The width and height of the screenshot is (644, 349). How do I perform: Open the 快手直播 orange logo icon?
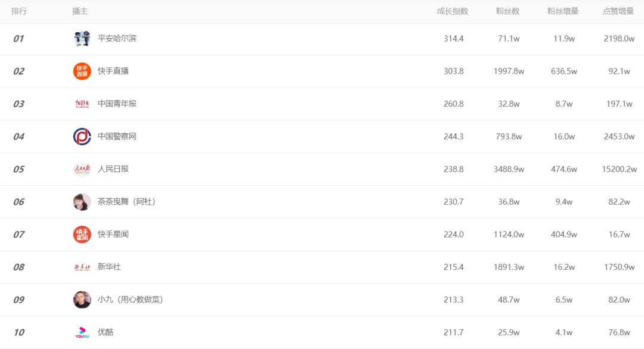tap(82, 71)
